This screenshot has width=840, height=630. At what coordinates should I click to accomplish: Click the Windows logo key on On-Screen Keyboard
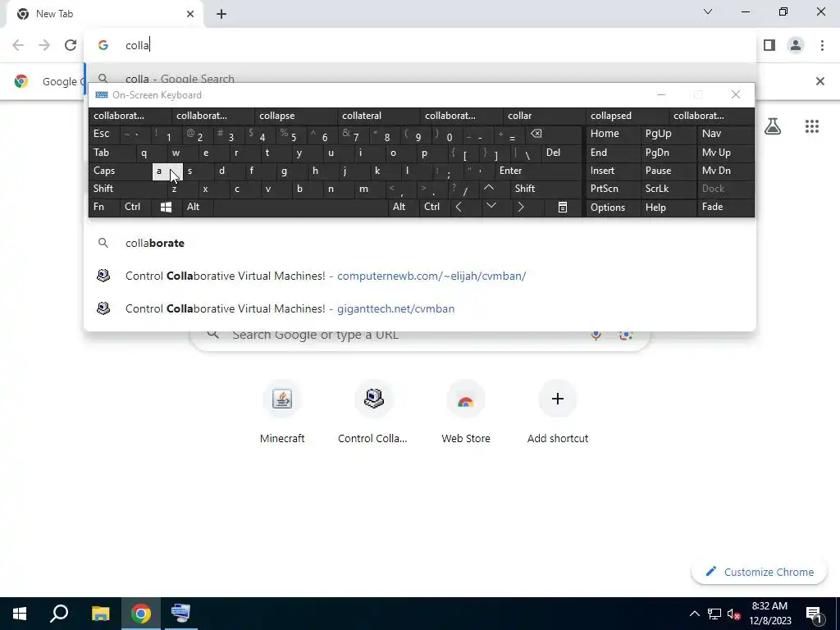166,207
